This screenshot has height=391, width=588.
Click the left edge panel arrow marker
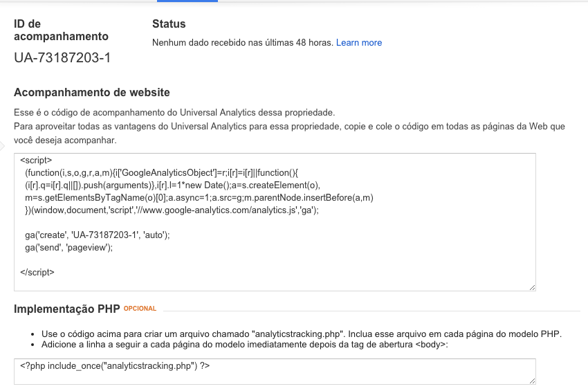[2, 146]
